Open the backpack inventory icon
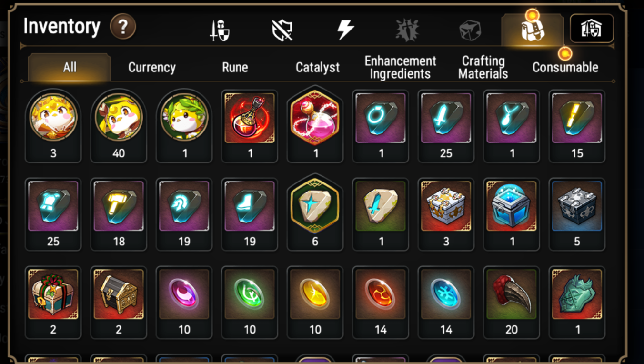Viewport: 644px width, 364px height. point(533,30)
